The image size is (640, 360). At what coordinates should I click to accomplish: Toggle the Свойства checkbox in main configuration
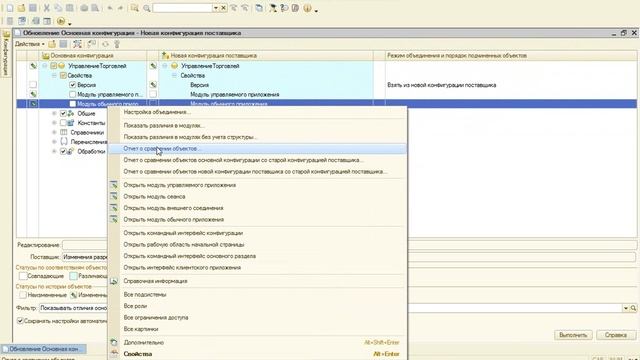63,76
